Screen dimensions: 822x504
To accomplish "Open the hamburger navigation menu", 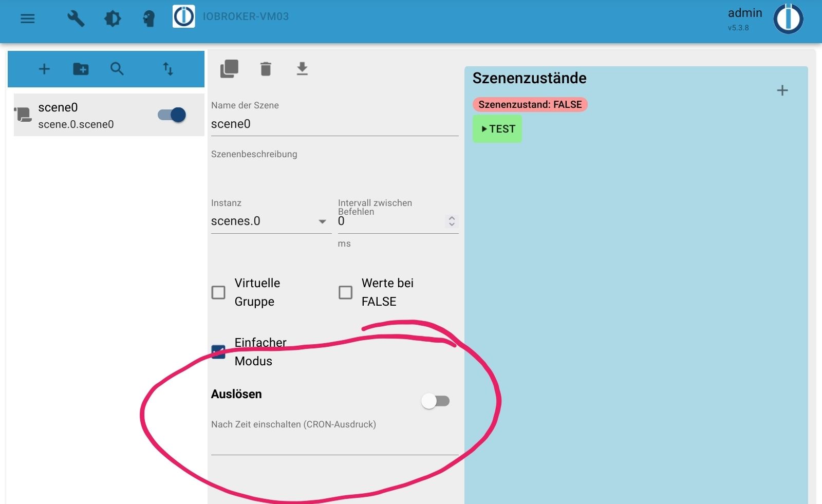I will pyautogui.click(x=28, y=19).
